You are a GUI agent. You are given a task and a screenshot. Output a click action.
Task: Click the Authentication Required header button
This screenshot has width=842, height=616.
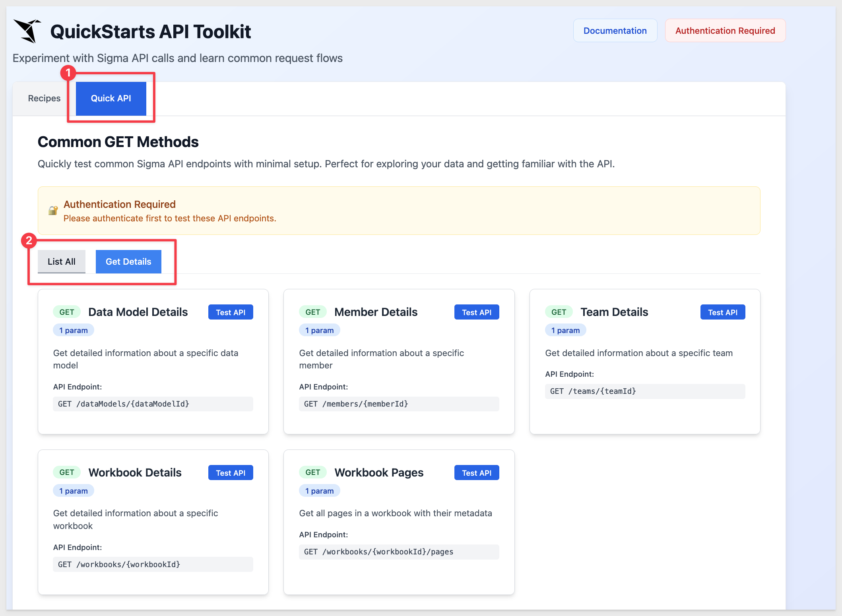coord(725,31)
